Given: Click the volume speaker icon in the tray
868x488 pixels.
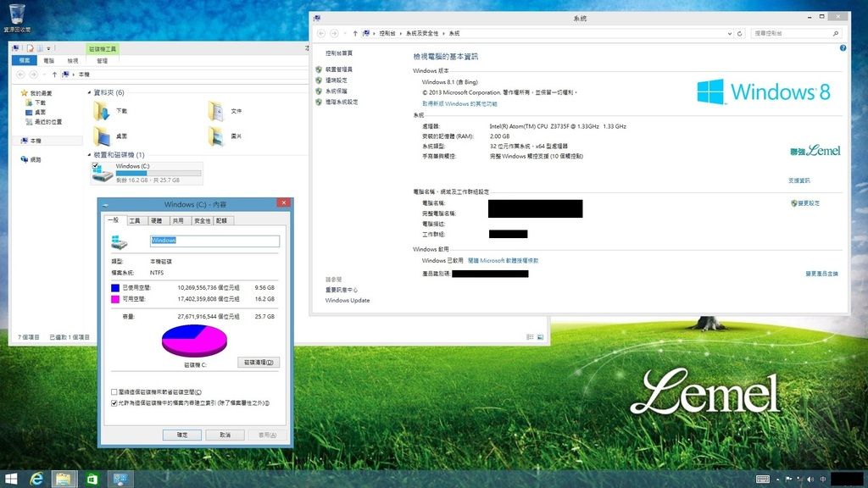Looking at the screenshot, I should 810,480.
